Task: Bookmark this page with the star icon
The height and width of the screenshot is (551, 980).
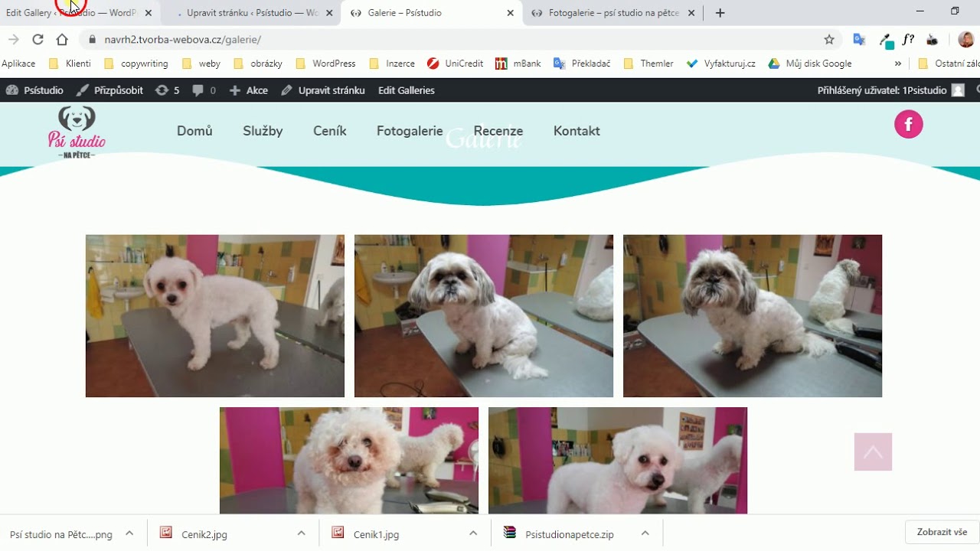Action: tap(829, 40)
